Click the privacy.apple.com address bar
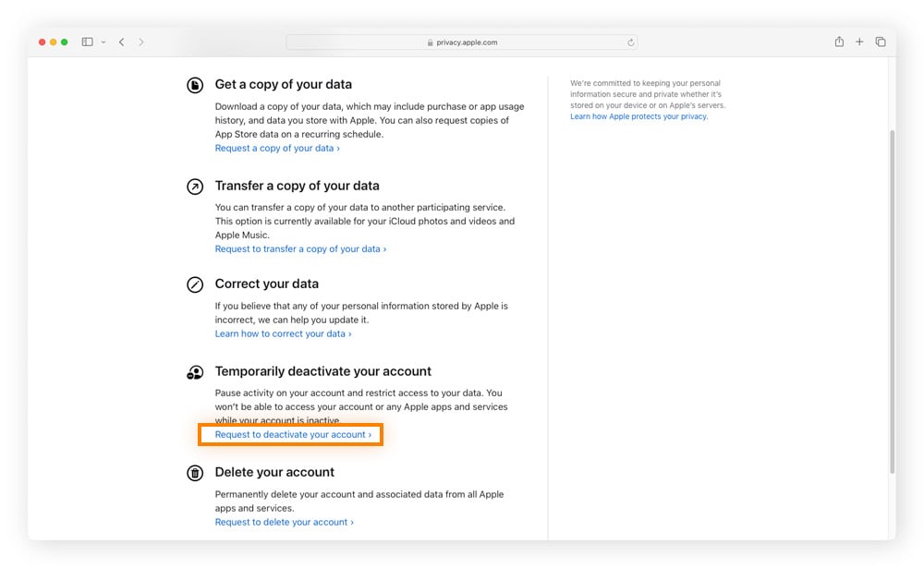The width and height of the screenshot is (924, 568). pyautogui.click(x=461, y=42)
